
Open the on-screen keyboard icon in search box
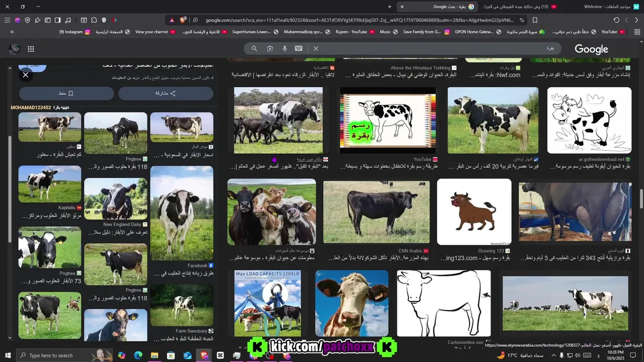(299, 48)
